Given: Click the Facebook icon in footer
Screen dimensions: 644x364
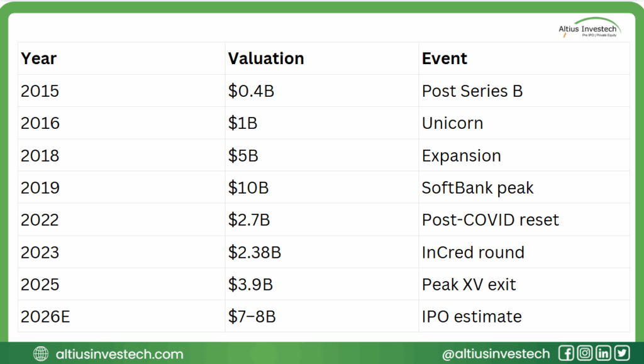Looking at the screenshot, I should tap(565, 353).
